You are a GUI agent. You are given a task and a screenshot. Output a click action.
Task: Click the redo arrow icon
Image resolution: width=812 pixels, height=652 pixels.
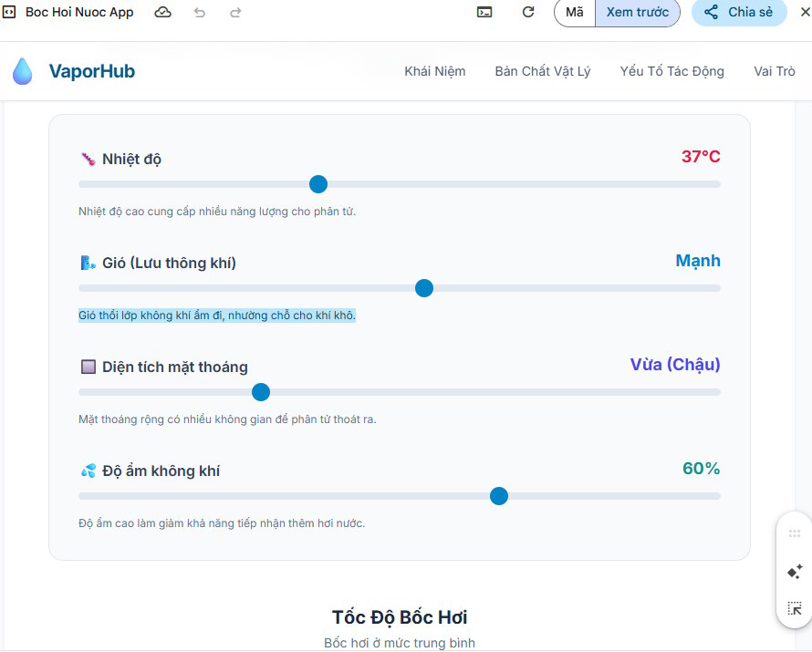tap(235, 12)
